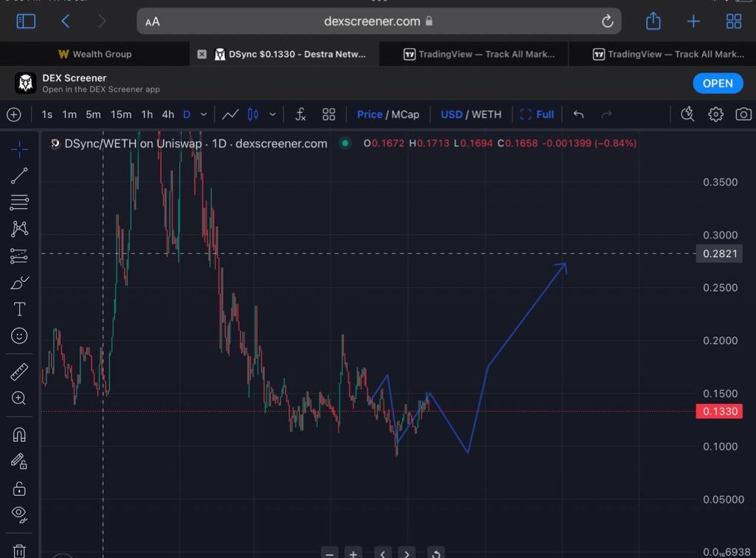The image size is (756, 558).
Task: Reset chart view button
Action: point(436,553)
